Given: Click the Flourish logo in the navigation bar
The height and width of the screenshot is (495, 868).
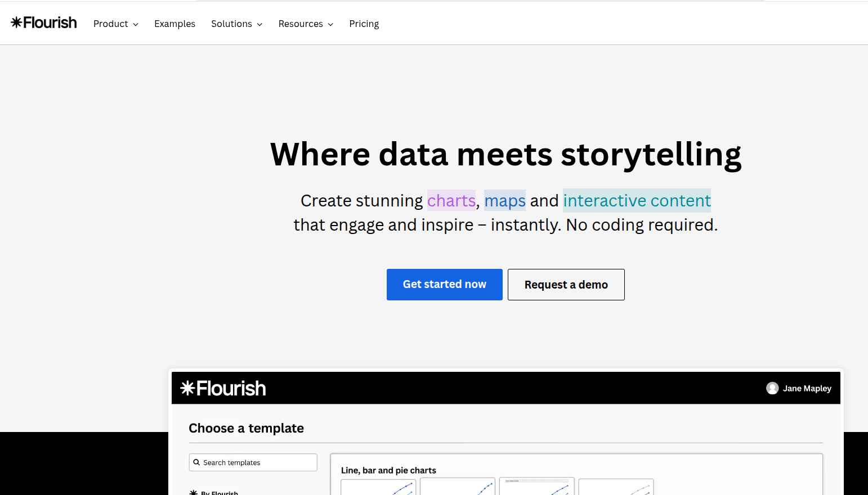Looking at the screenshot, I should [x=44, y=22].
